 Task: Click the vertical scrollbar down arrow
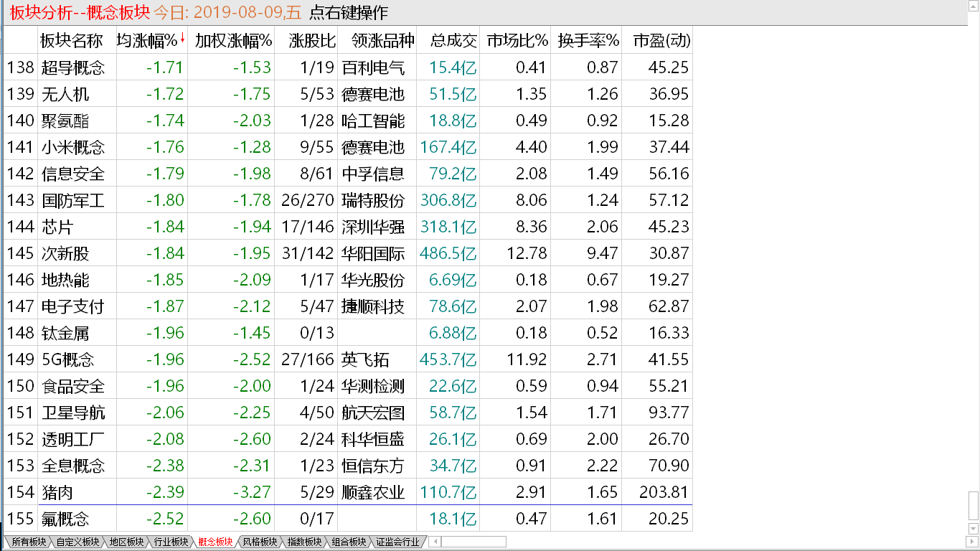tap(974, 530)
